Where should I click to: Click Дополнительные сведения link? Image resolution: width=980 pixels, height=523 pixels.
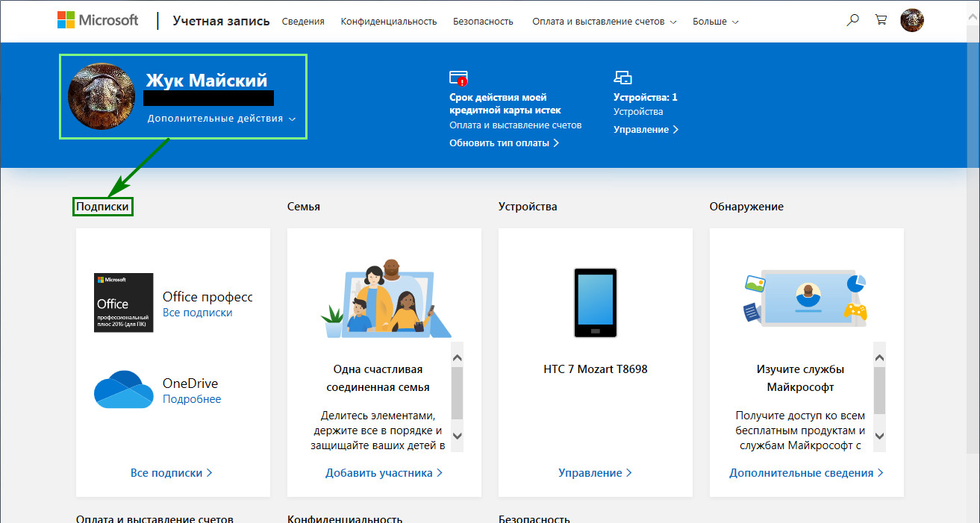point(806,472)
